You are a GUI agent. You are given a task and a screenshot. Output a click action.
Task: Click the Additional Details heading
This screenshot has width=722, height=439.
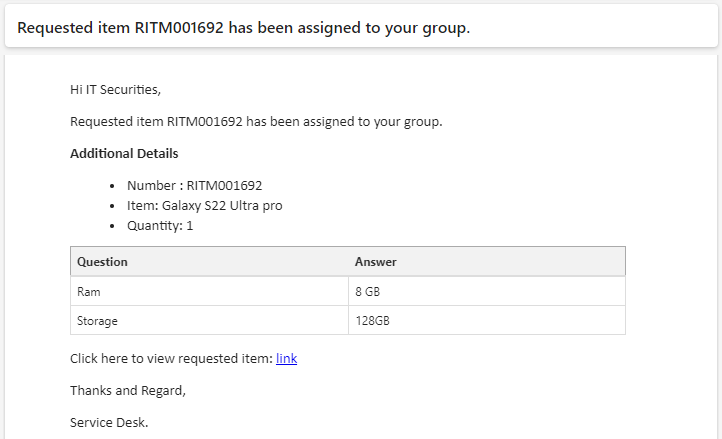[x=124, y=153]
